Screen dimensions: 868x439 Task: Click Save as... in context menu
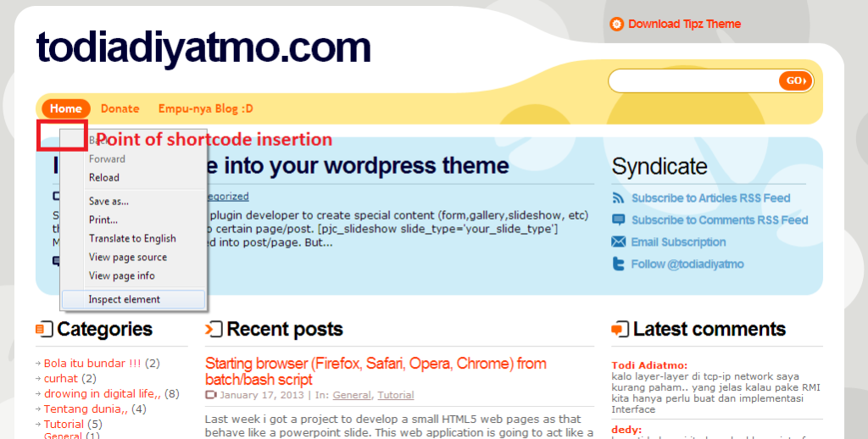(108, 202)
